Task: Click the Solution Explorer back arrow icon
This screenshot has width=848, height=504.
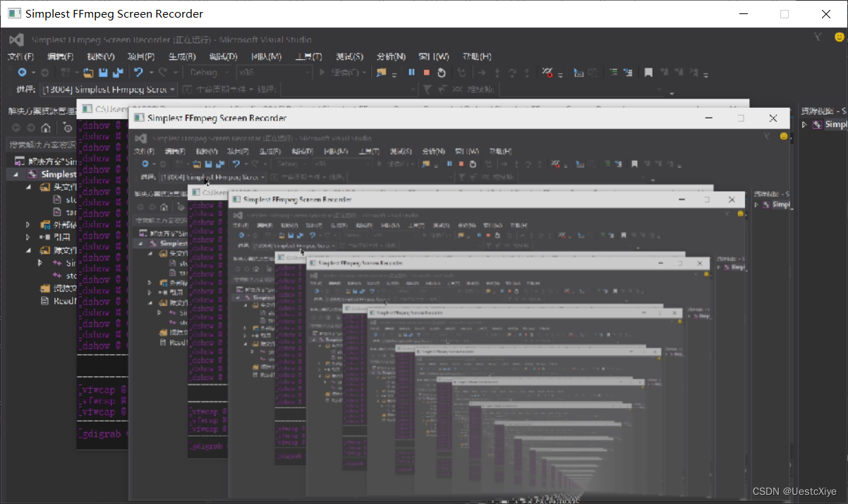Action: pos(15,128)
